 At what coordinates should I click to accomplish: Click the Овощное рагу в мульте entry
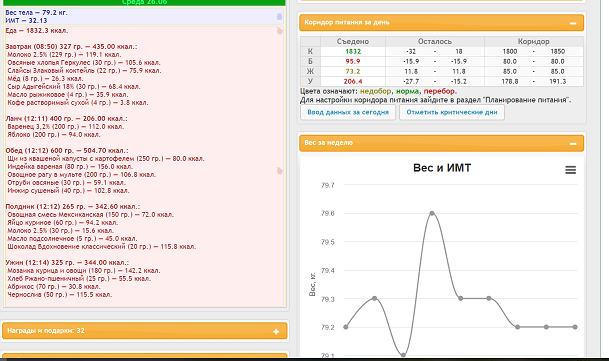click(82, 174)
